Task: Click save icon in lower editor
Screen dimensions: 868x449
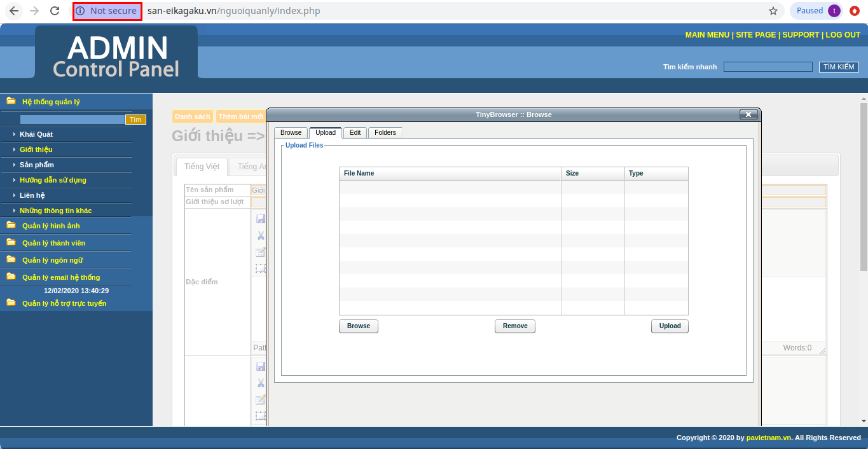Action: 261,366
